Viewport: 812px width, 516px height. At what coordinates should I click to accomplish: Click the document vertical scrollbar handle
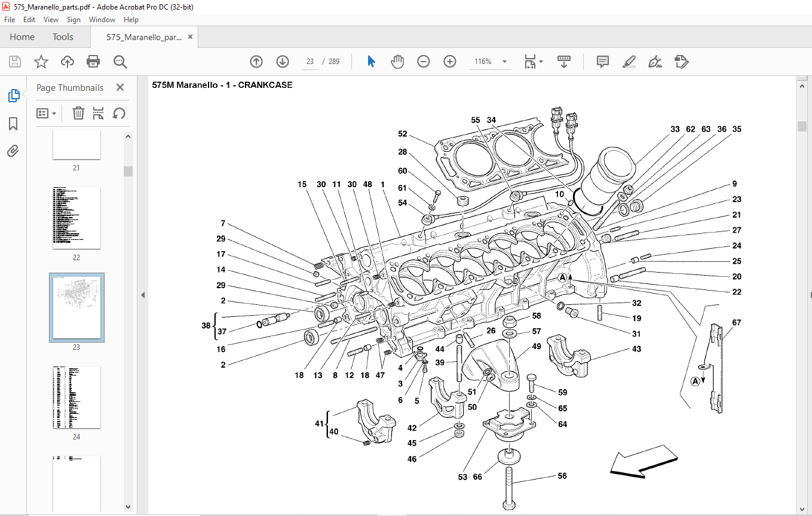[802, 126]
